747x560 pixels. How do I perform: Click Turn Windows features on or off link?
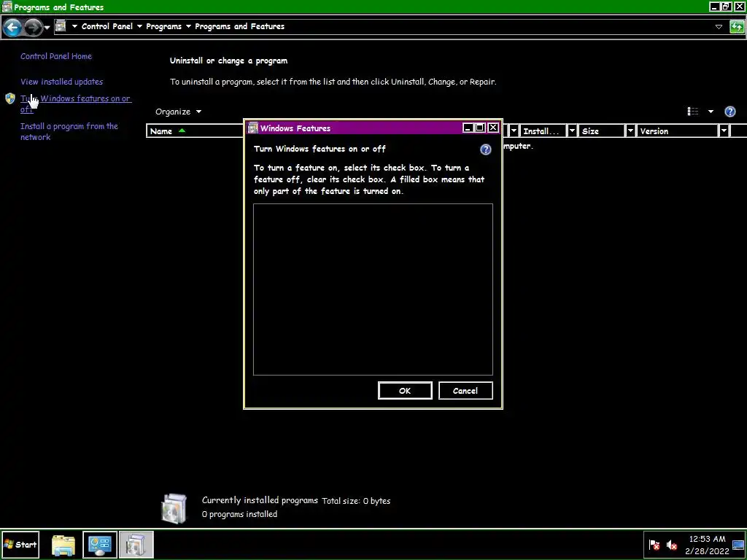click(76, 104)
